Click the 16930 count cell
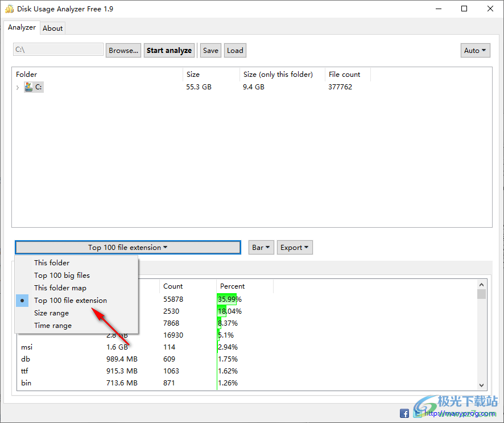 click(173, 335)
